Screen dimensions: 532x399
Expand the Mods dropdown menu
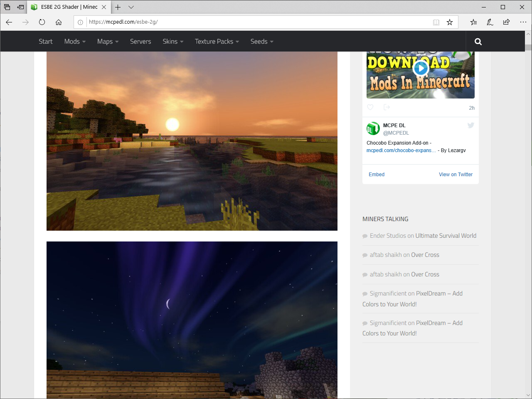(75, 42)
